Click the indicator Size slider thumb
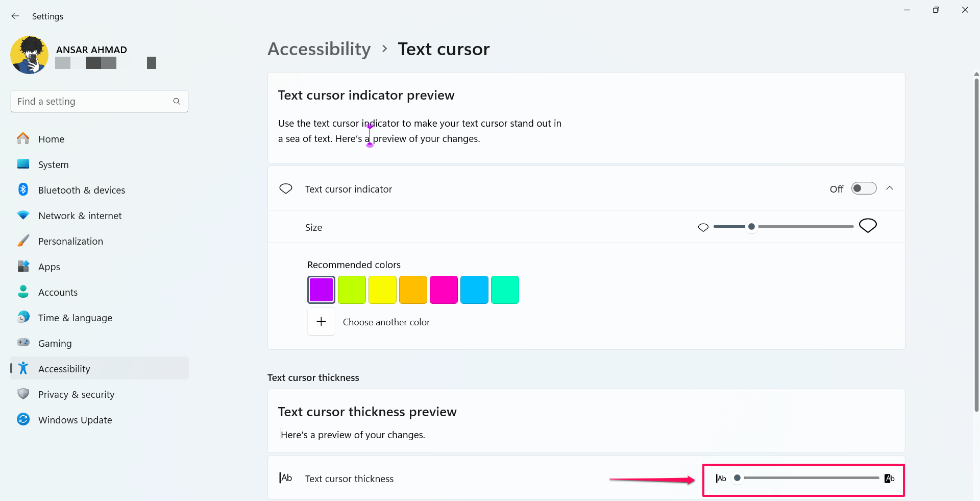This screenshot has width=980, height=501. (x=751, y=226)
